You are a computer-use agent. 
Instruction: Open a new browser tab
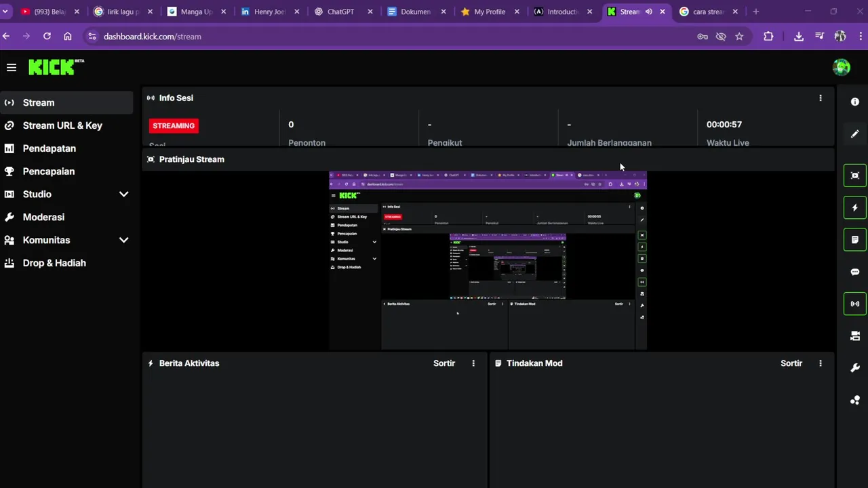(755, 12)
